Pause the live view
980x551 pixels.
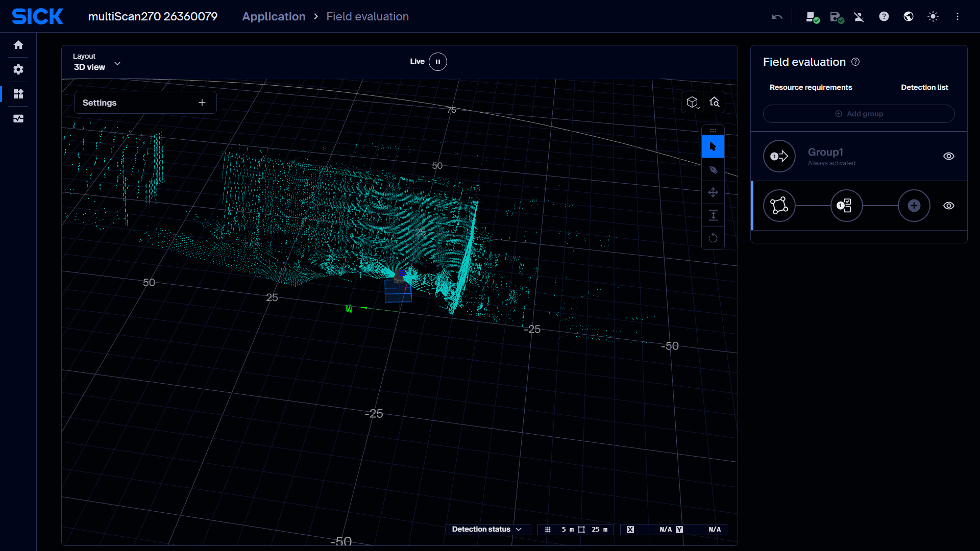click(x=438, y=62)
